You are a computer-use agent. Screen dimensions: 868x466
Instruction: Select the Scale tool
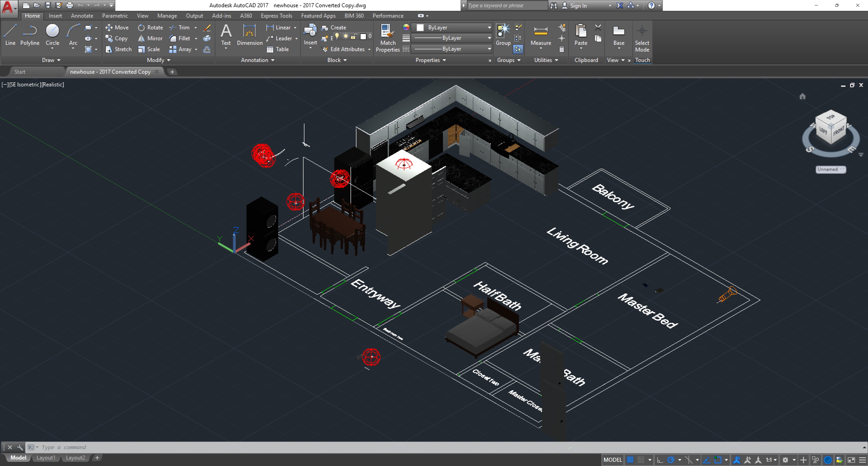pos(149,49)
